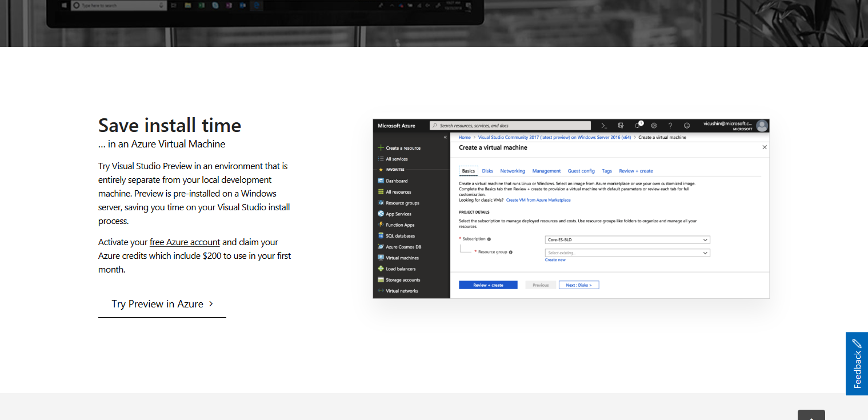Select Virtual machines in the sidebar

(x=403, y=257)
